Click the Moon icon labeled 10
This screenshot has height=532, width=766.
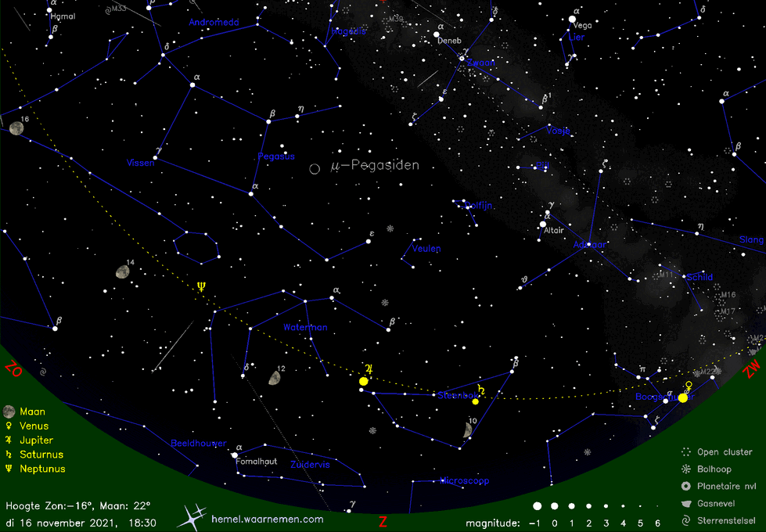[467, 430]
